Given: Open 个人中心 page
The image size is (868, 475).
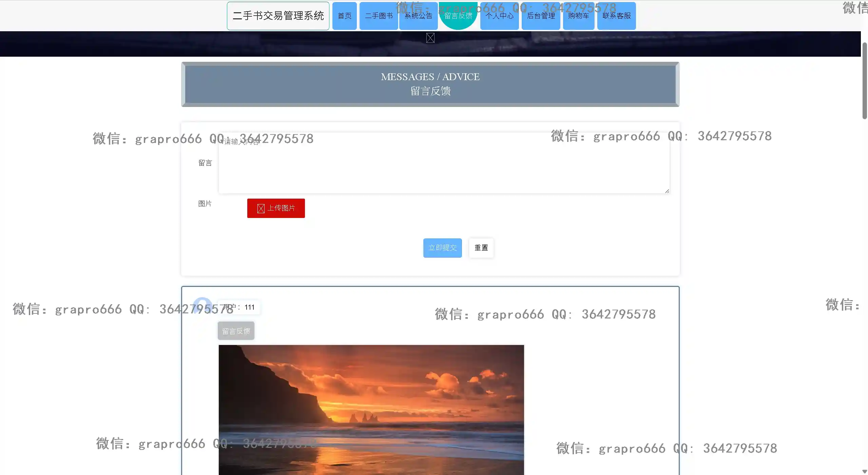Looking at the screenshot, I should pos(499,16).
